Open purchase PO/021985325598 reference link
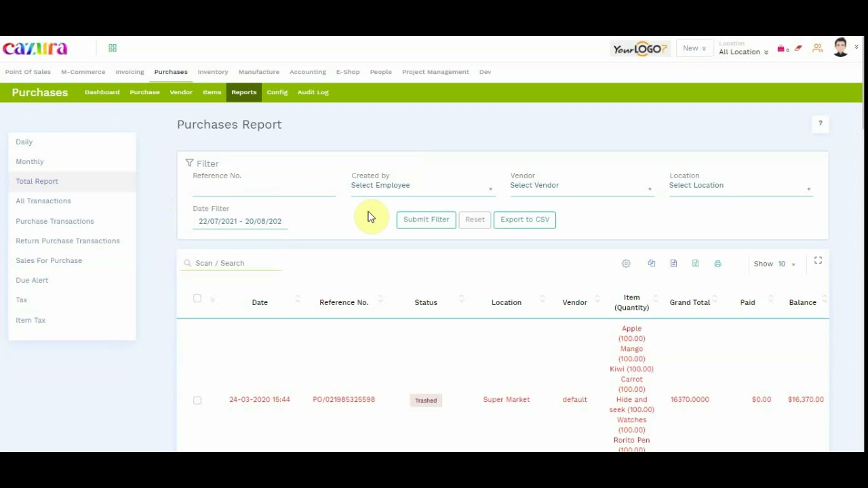 coord(344,400)
